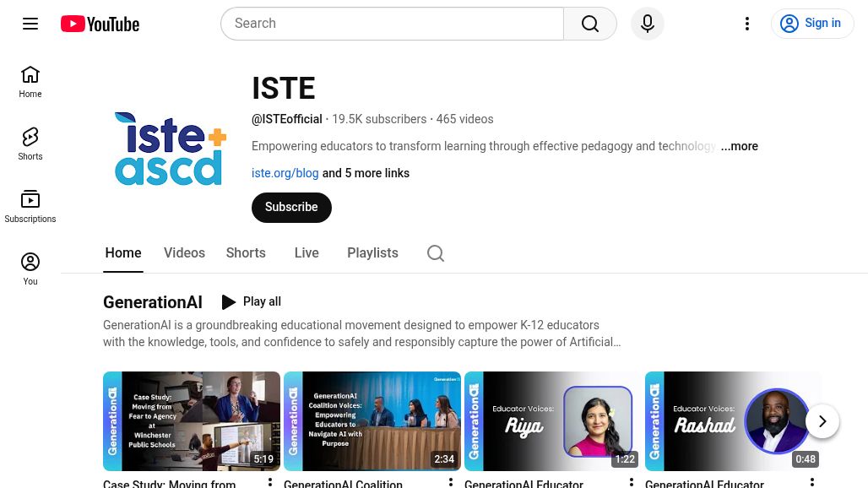
Task: Advance the video carousel with the next chevron
Action: [x=822, y=420]
